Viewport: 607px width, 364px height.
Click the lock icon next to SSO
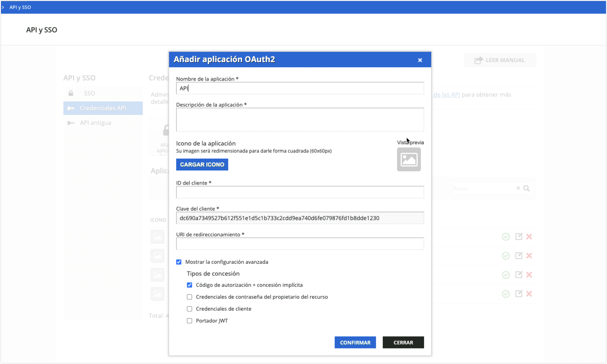pyautogui.click(x=71, y=93)
